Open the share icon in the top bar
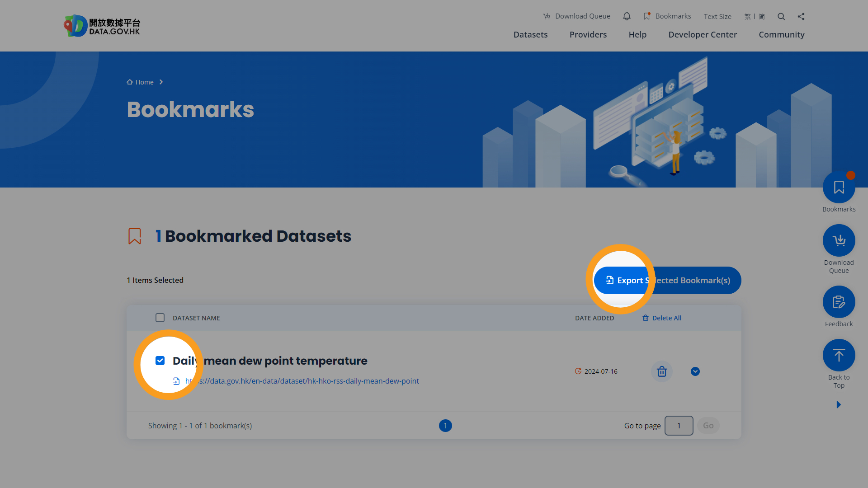Viewport: 868px width, 488px height. (x=801, y=16)
